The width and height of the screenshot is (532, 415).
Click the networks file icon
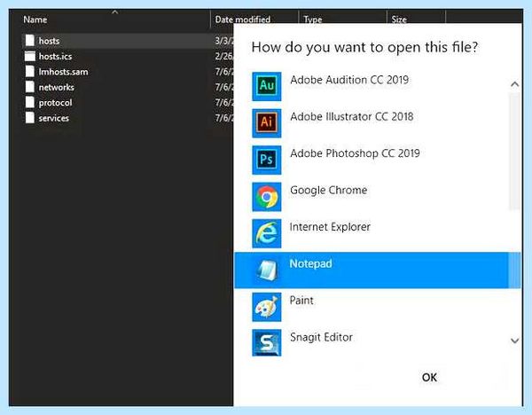30,87
